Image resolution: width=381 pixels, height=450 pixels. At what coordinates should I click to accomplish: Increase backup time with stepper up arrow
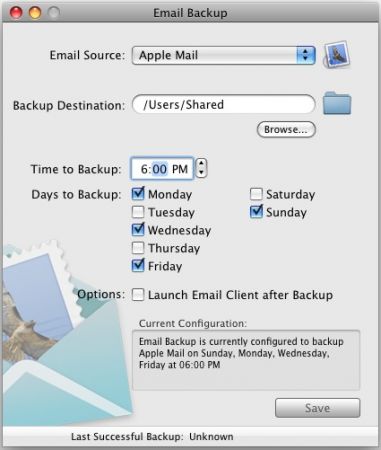pyautogui.click(x=201, y=164)
